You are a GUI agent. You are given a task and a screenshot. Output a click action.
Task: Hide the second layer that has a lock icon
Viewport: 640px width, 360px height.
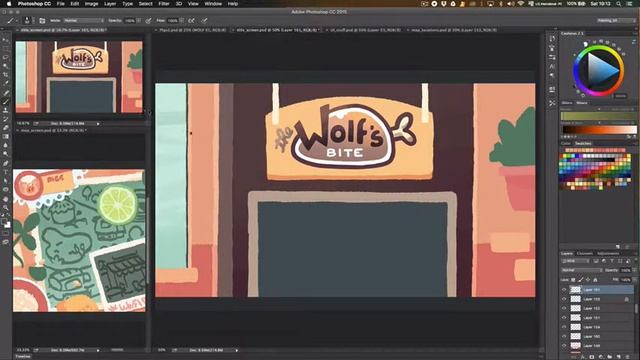[x=564, y=299]
